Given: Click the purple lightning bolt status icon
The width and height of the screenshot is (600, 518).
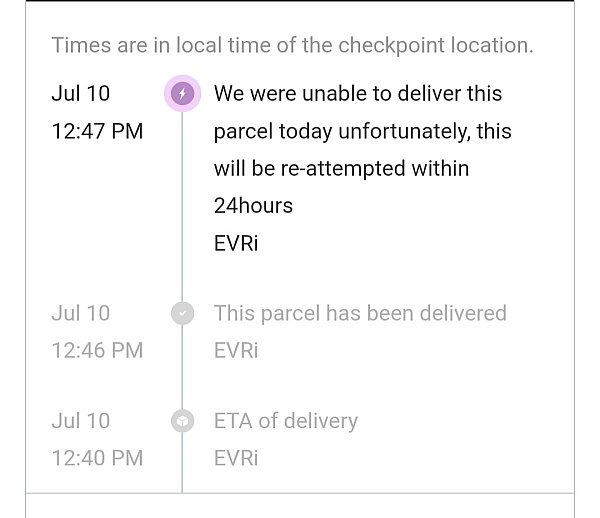Looking at the screenshot, I should click(183, 93).
